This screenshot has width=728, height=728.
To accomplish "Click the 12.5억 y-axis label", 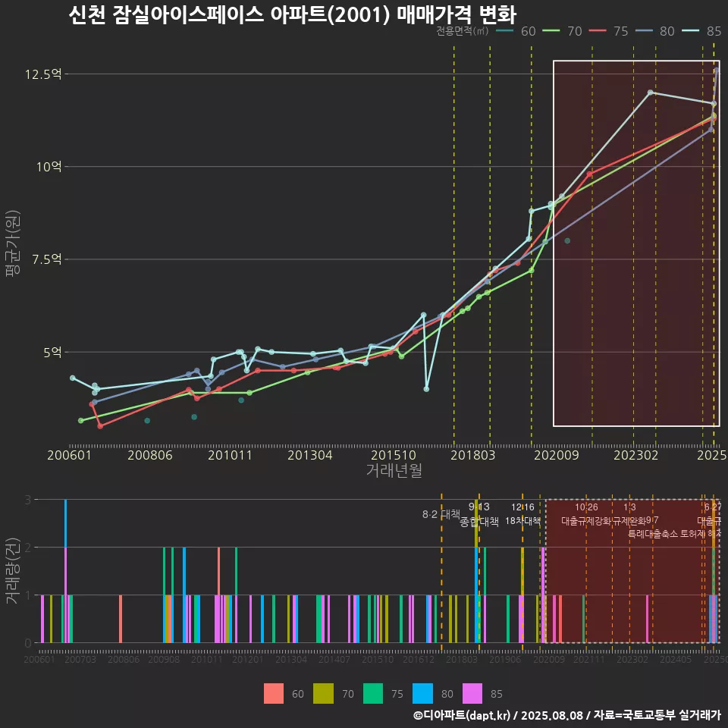I will pos(43,74).
